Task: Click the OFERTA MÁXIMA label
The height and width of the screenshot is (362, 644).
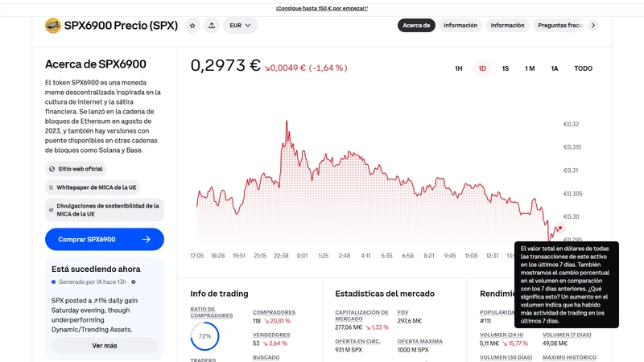Action: [x=419, y=341]
